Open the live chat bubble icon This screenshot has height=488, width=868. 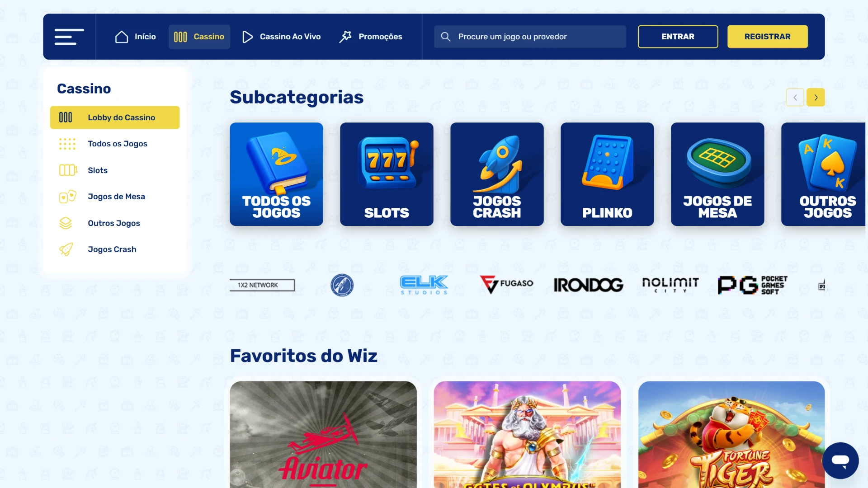tap(840, 460)
